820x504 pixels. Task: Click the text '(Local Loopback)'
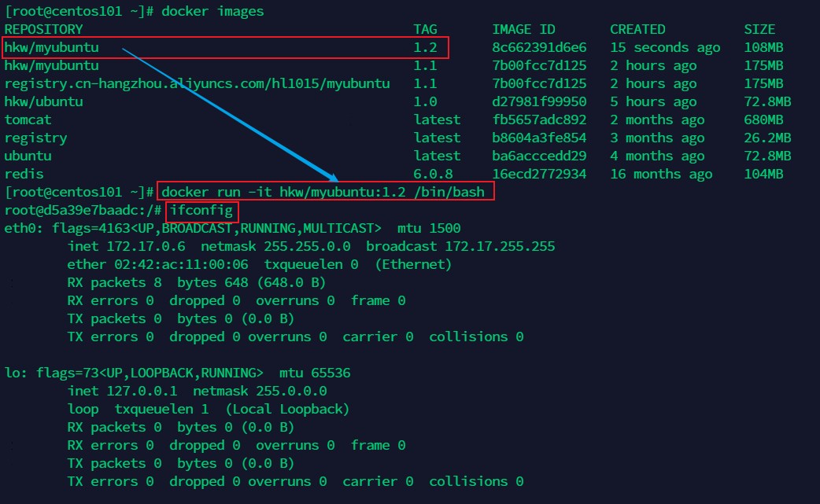(287, 410)
